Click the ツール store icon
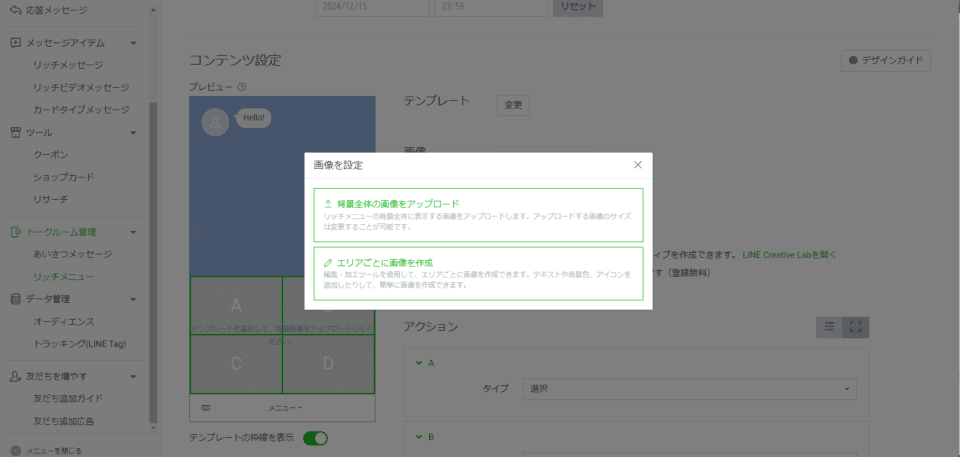 [16, 132]
